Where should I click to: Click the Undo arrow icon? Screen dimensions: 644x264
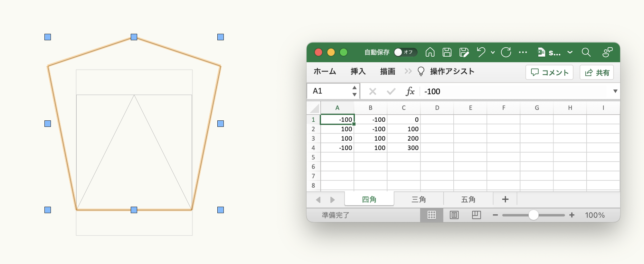pos(481,52)
